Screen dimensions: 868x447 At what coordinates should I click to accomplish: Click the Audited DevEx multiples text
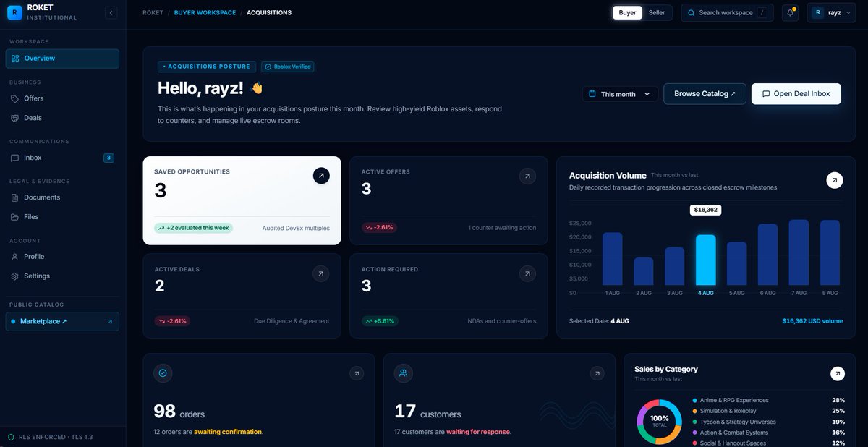tap(296, 228)
